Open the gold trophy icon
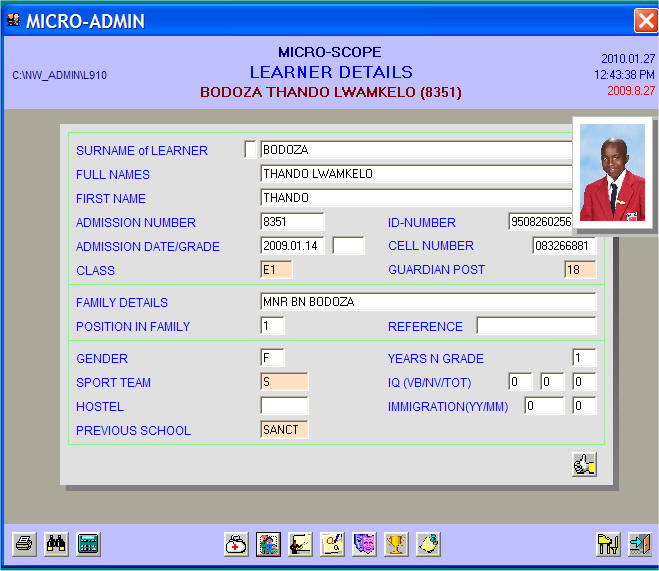The width and height of the screenshot is (659, 571). click(396, 544)
